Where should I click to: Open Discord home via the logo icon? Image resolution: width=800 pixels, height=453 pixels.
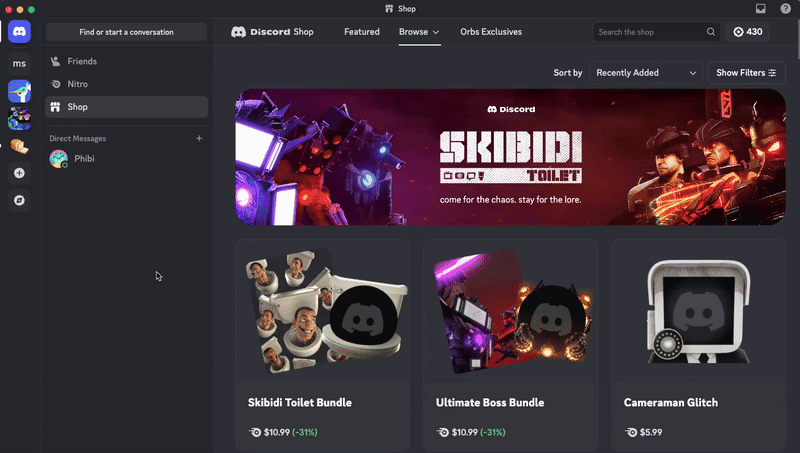[x=19, y=32]
